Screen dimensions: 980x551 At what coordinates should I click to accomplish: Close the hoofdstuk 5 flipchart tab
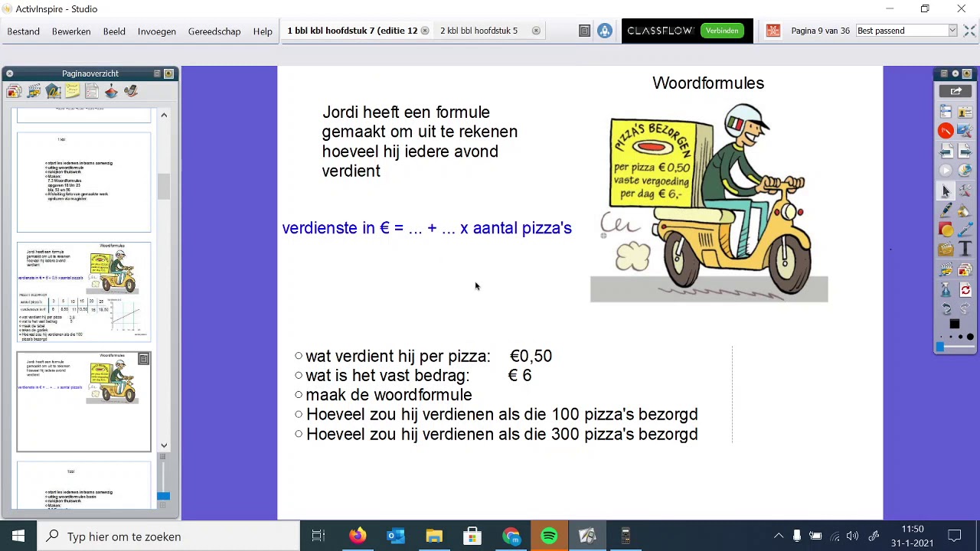click(536, 31)
